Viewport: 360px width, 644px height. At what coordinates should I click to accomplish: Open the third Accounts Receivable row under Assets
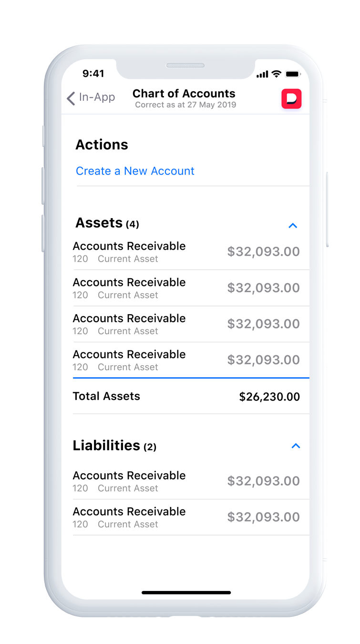[186, 324]
